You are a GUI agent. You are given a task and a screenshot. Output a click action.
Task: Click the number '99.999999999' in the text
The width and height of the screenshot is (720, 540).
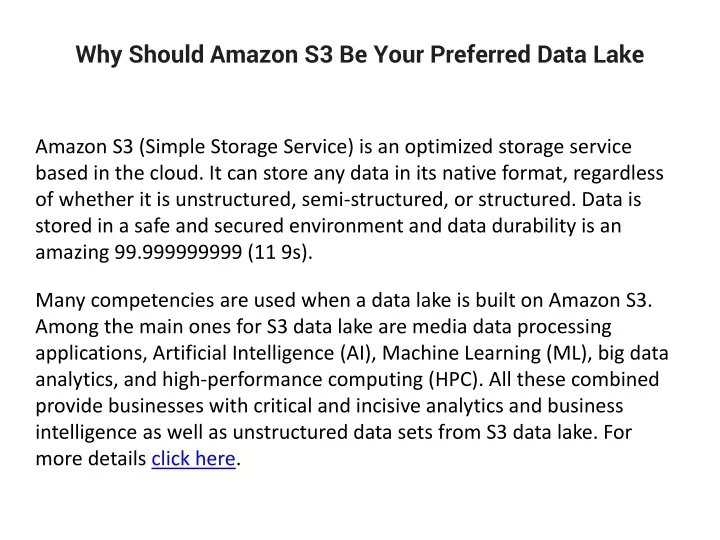click(x=178, y=252)
